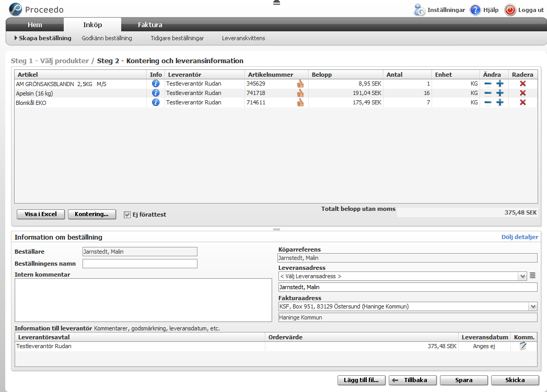Decrease Blomkål EKO quantity with minus
The height and width of the screenshot is (392, 547).
tap(488, 102)
